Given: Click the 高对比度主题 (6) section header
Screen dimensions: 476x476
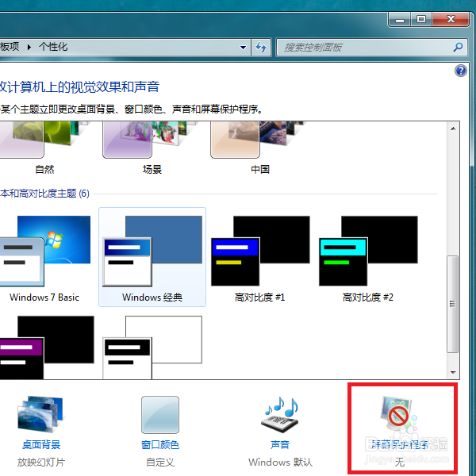Looking at the screenshot, I should click(x=45, y=194).
